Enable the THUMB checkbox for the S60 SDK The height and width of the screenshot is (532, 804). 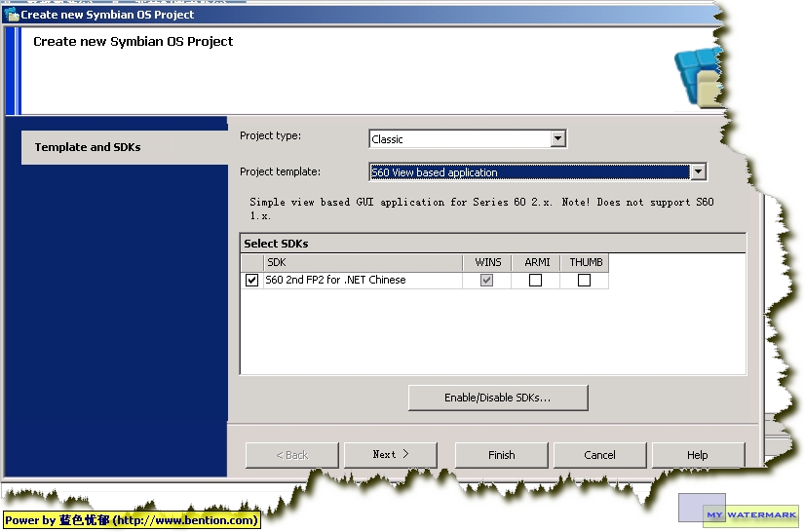pos(584,280)
